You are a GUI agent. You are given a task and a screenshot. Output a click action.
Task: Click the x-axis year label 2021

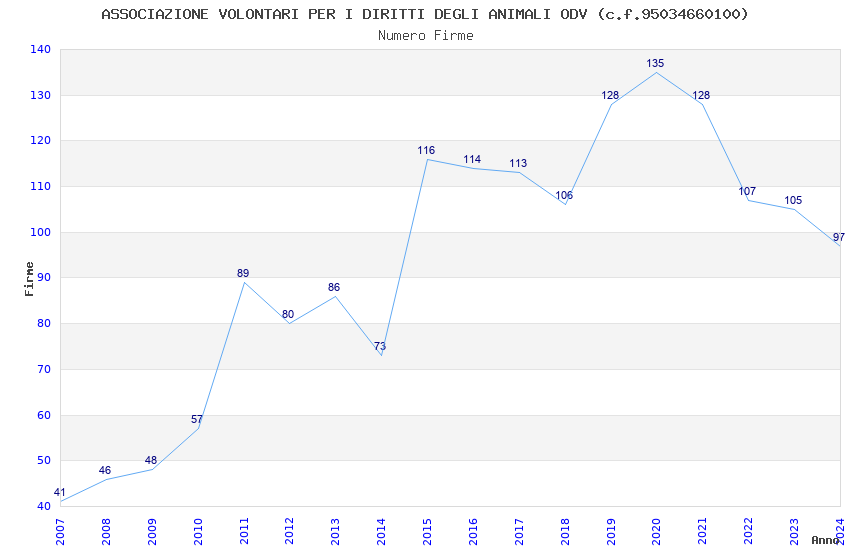703,532
